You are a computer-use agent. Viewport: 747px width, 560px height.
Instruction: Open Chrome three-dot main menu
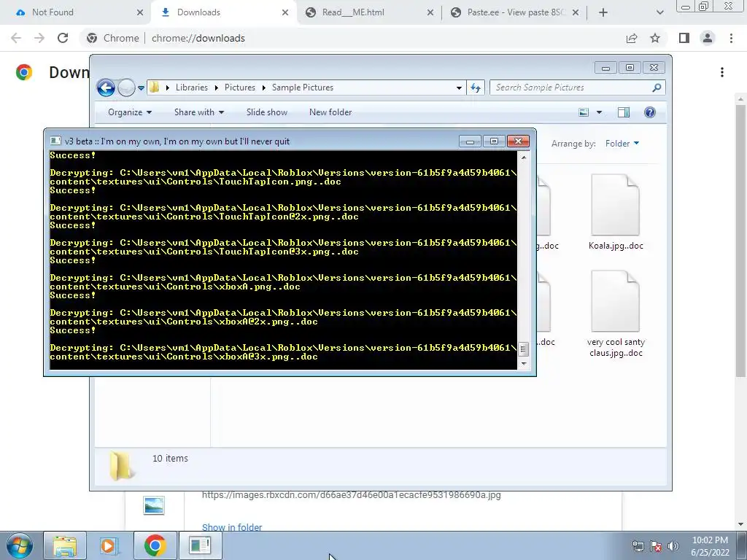click(731, 38)
